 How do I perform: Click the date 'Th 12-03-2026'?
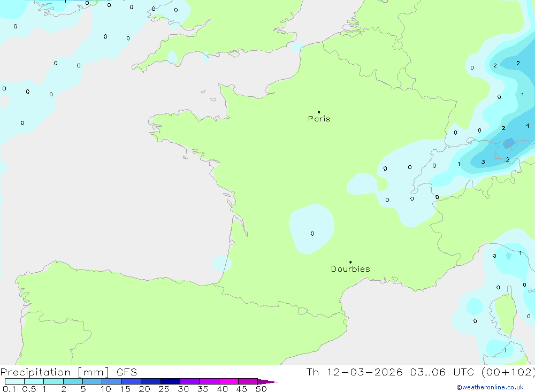tap(355, 372)
